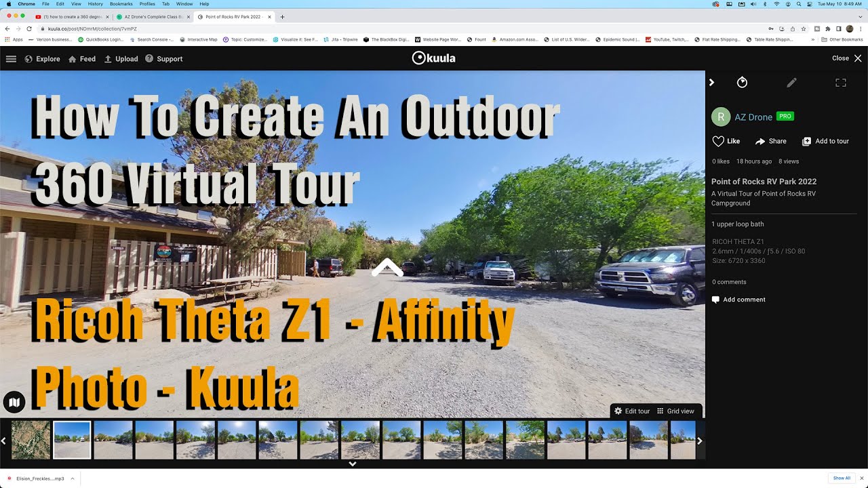
Task: Open the AZ Drone profile avatar
Action: [720, 117]
